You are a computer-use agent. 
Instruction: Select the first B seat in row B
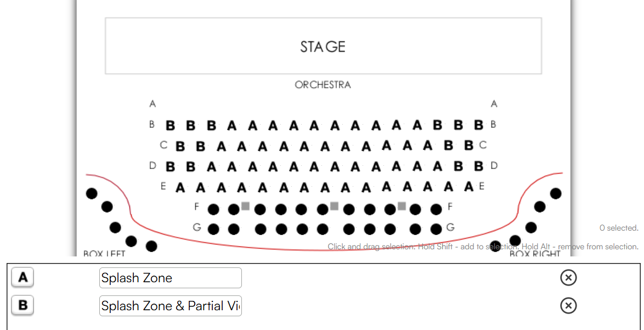coord(170,125)
